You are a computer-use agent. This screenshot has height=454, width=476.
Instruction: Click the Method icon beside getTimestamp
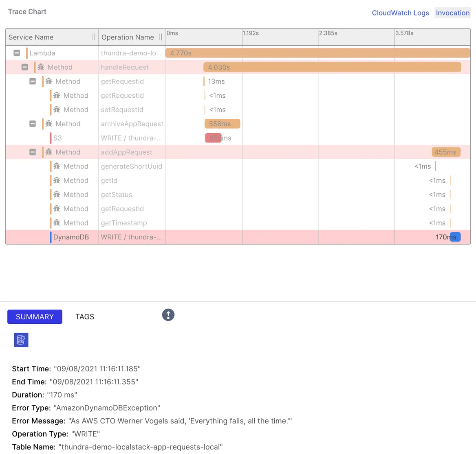coord(56,223)
